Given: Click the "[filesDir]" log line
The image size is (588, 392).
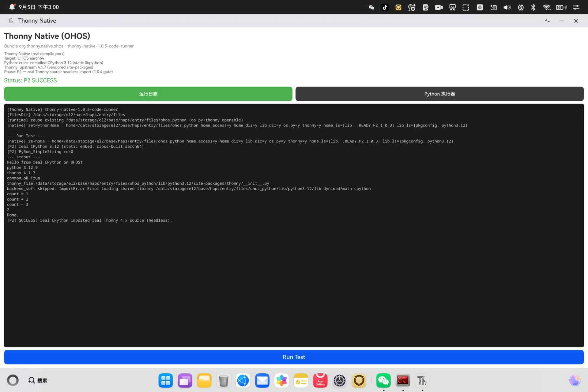Looking at the screenshot, I should tap(66, 115).
